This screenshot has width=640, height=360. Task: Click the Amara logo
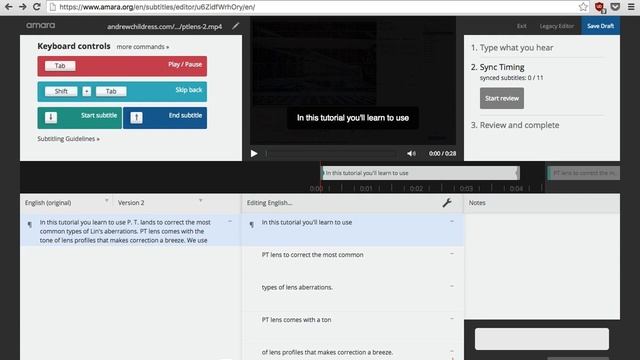point(40,25)
